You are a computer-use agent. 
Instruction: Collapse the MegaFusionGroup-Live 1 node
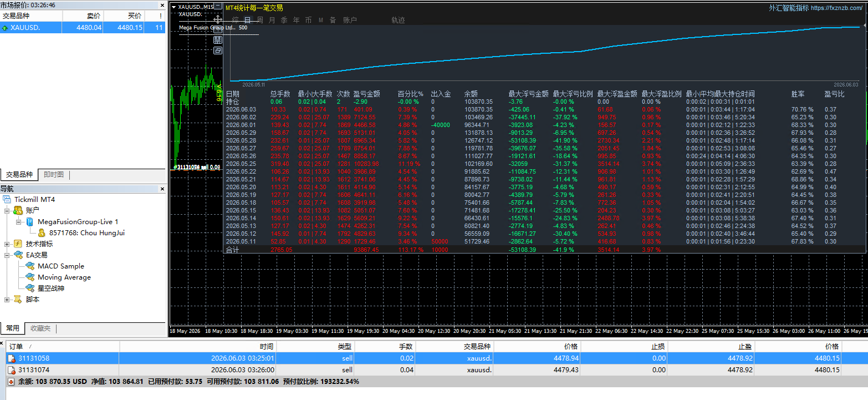(18, 222)
